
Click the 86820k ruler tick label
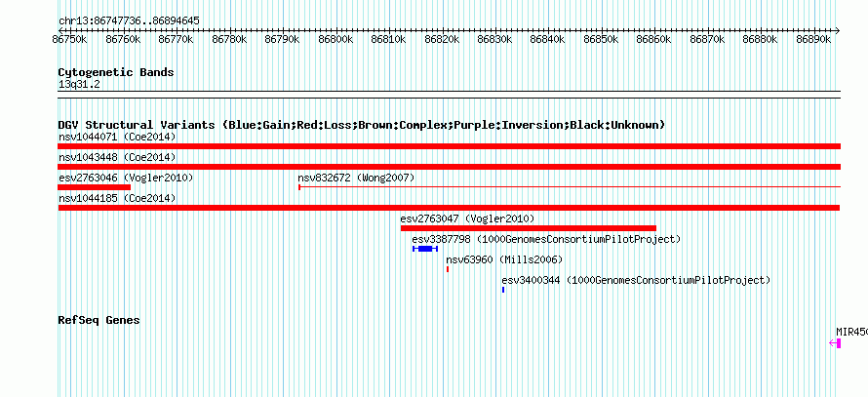[442, 39]
